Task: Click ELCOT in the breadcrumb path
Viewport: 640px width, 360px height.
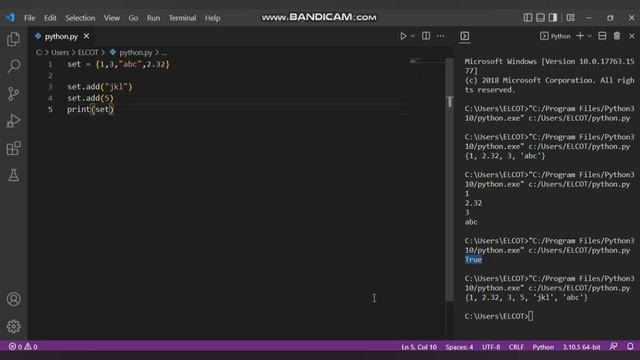Action: (x=88, y=53)
